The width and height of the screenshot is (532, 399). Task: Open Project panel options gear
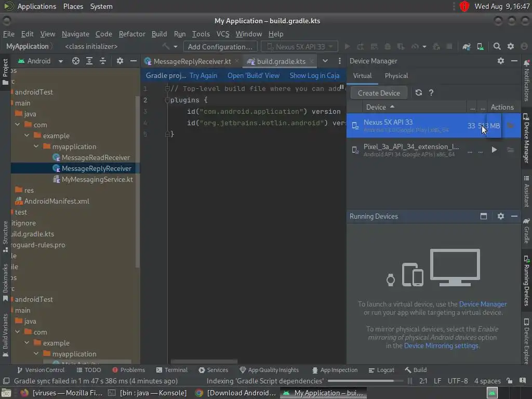pos(120,61)
